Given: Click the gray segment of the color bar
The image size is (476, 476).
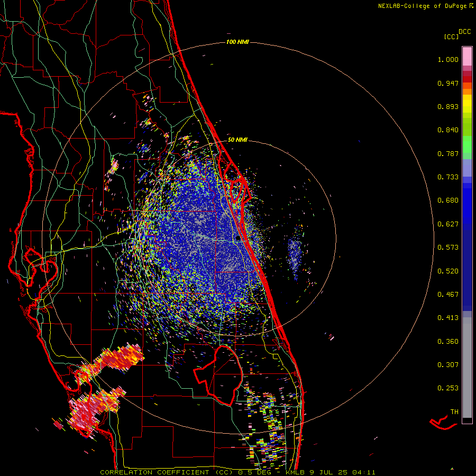Looking at the screenshot, I should pyautogui.click(x=467, y=368).
